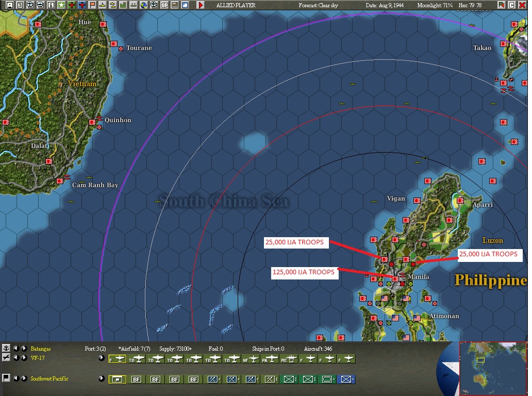Open the Batangas base link

[40, 349]
